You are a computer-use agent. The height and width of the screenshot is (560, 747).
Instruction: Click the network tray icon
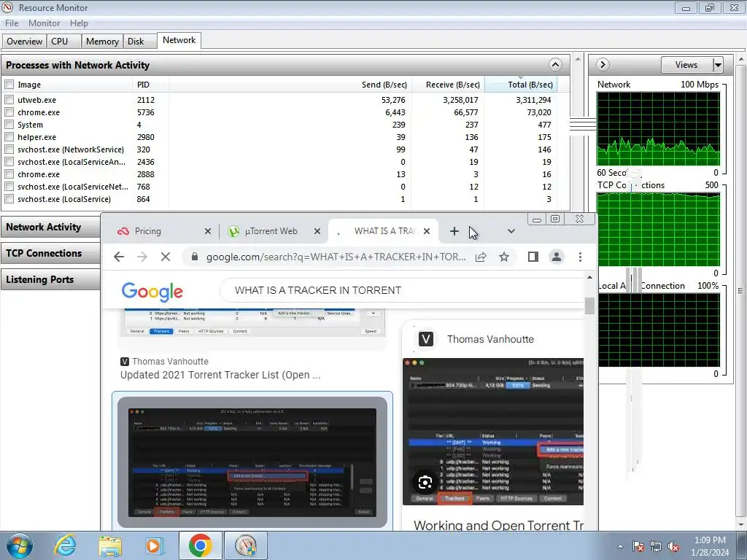(x=656, y=547)
